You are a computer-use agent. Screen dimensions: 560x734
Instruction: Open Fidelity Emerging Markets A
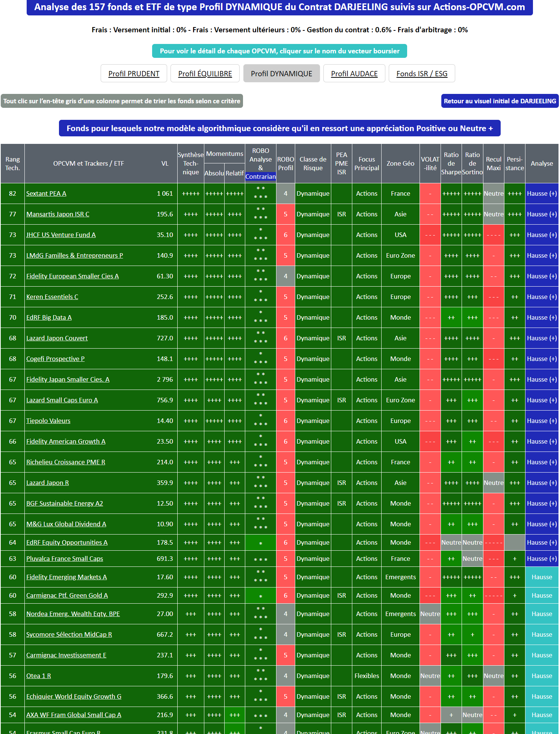(x=66, y=577)
